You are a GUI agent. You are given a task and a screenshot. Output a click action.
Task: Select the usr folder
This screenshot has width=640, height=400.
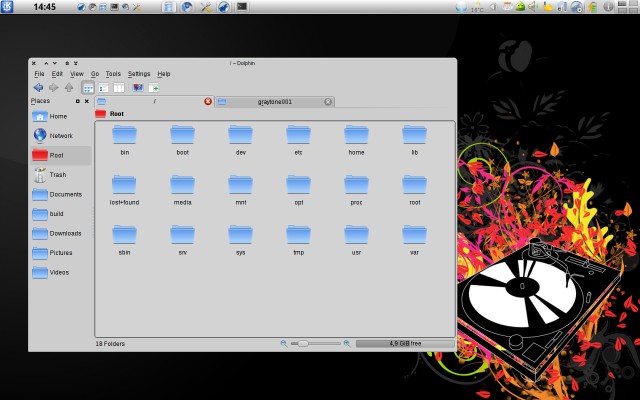356,240
